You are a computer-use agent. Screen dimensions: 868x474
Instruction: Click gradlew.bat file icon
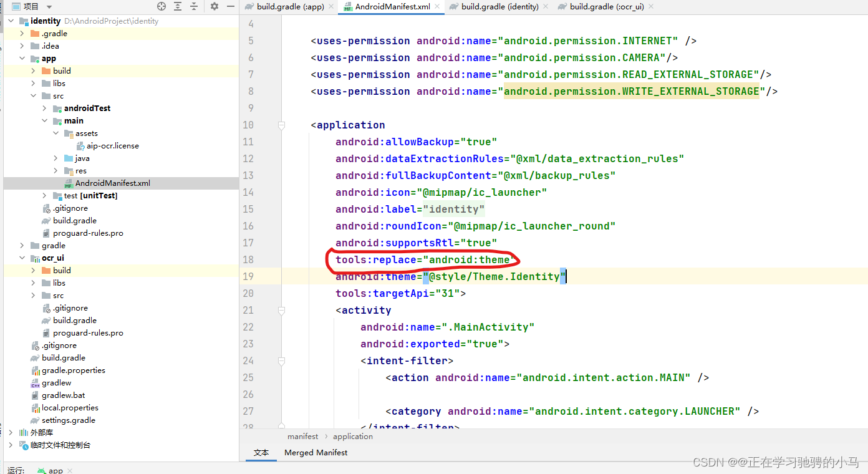pyautogui.click(x=36, y=395)
